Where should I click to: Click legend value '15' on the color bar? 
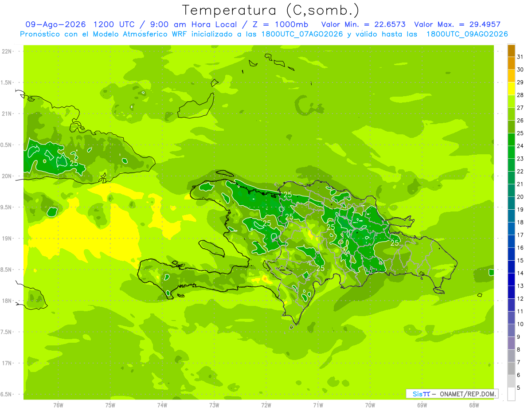click(520, 260)
